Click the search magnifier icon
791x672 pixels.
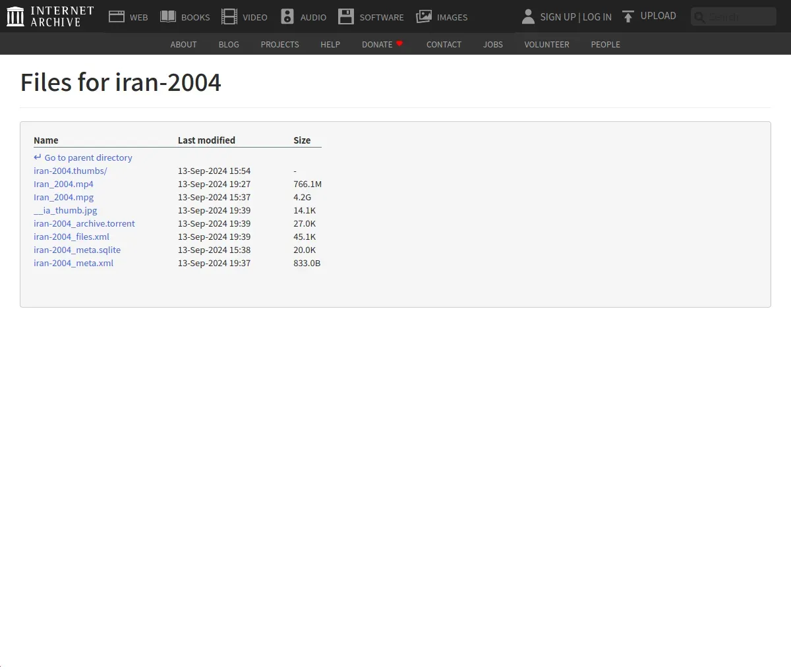(x=700, y=17)
